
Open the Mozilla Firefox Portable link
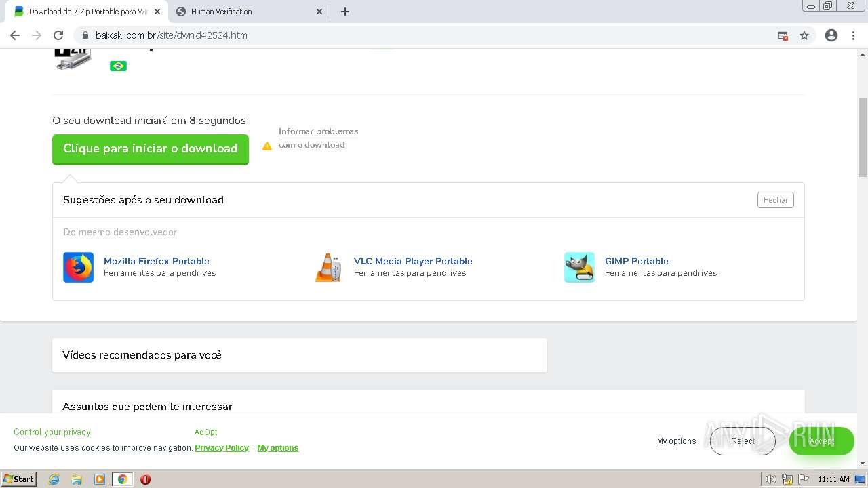[157, 261]
